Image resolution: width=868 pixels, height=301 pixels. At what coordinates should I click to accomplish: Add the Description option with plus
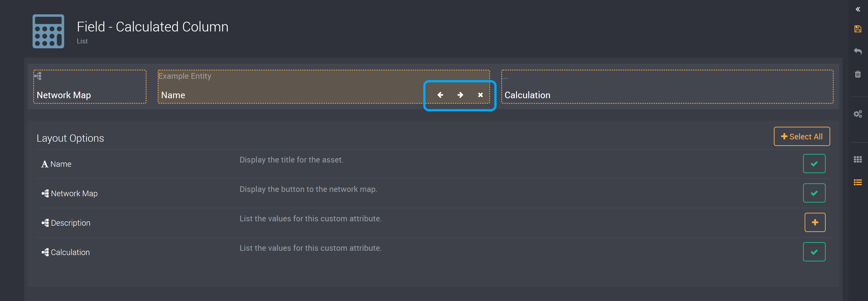pyautogui.click(x=815, y=222)
